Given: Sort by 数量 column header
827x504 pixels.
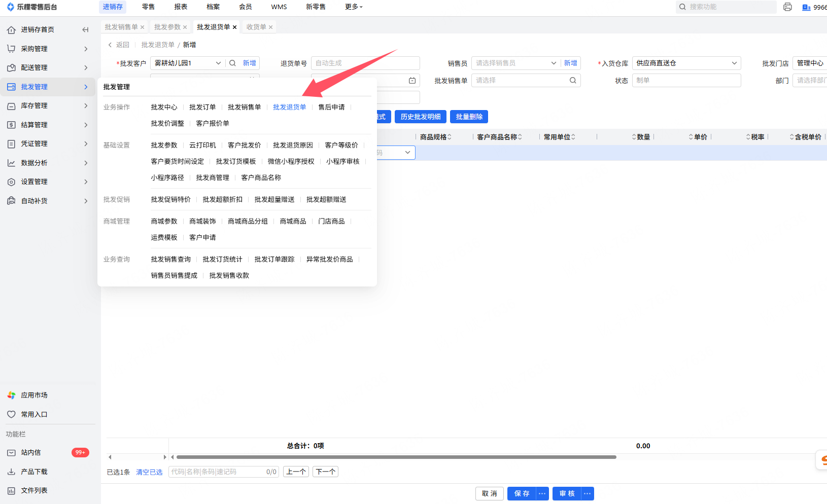Looking at the screenshot, I should tap(641, 137).
